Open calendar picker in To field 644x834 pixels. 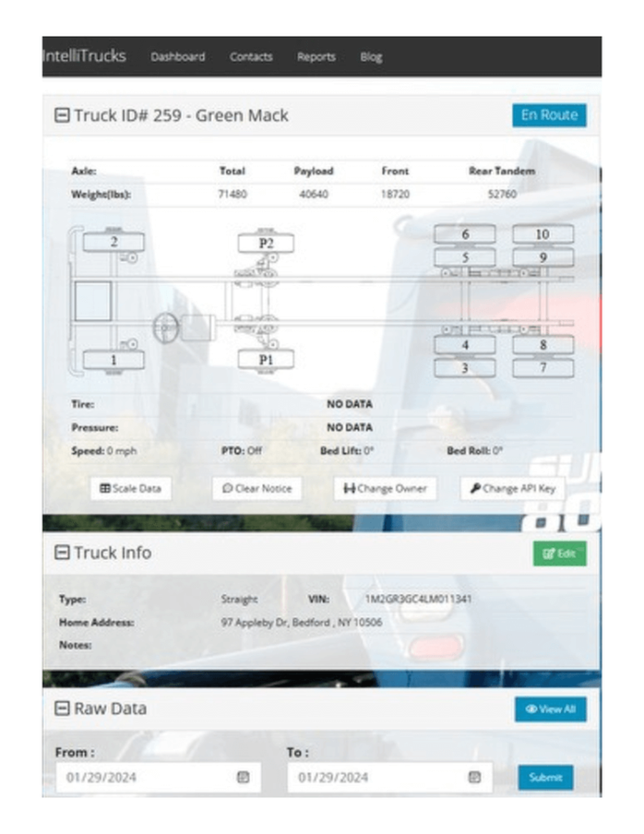pos(475,778)
